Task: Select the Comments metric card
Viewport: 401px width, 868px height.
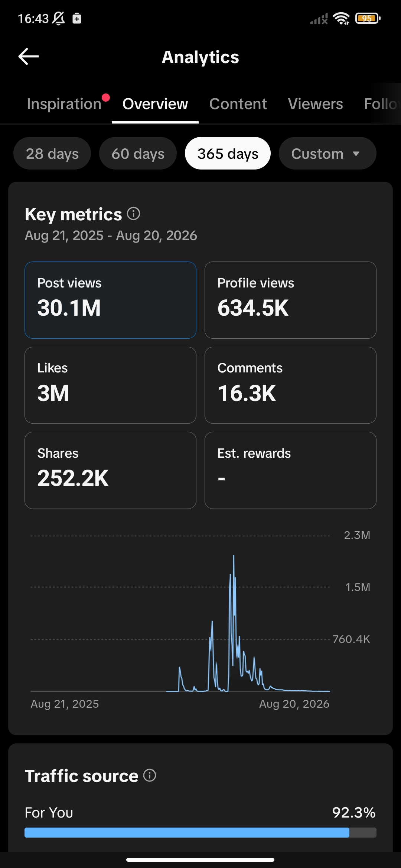Action: click(290, 385)
